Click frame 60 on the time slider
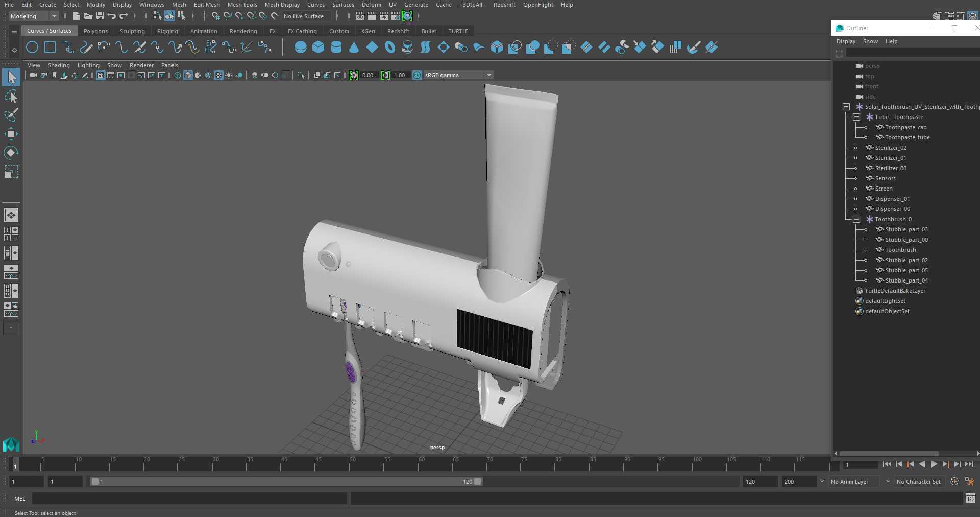980x517 pixels. click(421, 464)
